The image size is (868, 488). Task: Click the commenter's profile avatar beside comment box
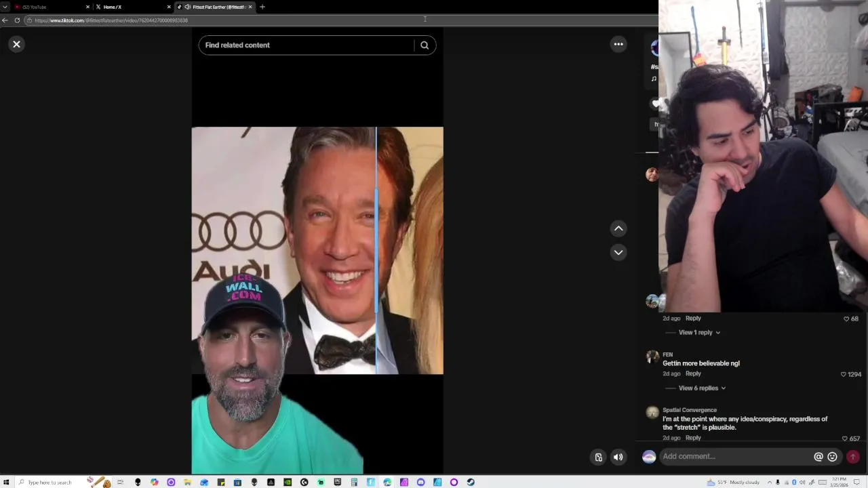pos(649,457)
